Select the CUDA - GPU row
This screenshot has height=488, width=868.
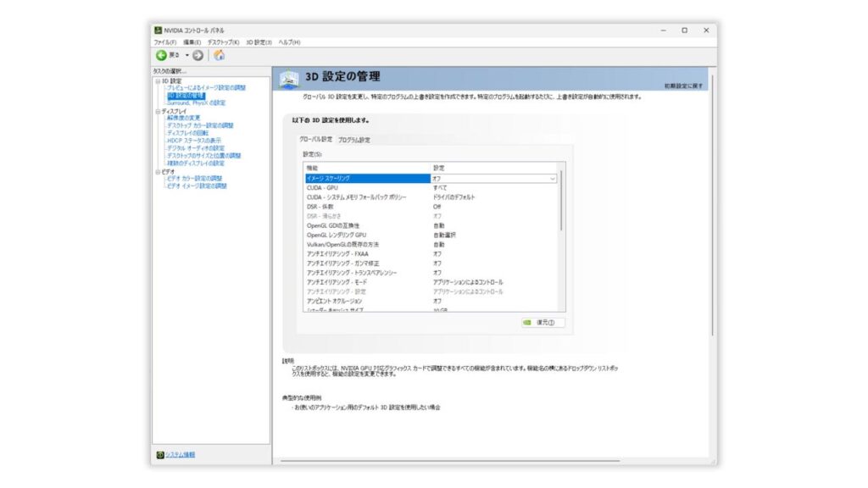[x=431, y=188]
